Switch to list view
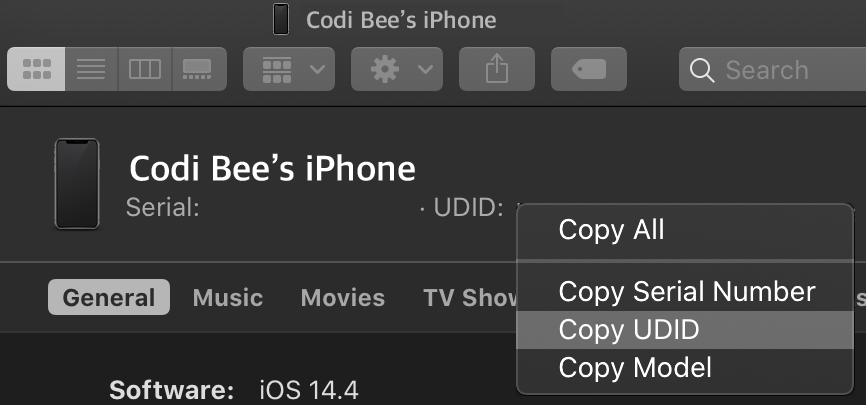The width and height of the screenshot is (866, 405). pos(91,70)
